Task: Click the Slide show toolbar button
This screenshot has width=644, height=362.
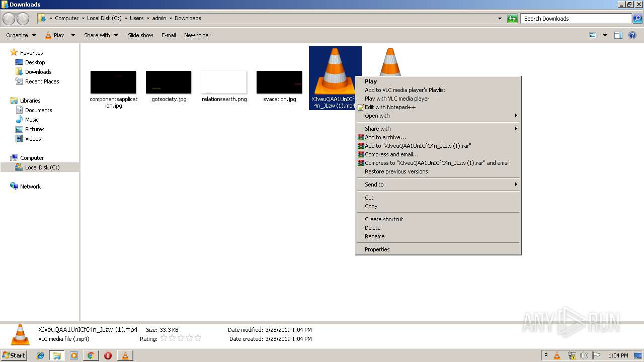Action: [140, 35]
